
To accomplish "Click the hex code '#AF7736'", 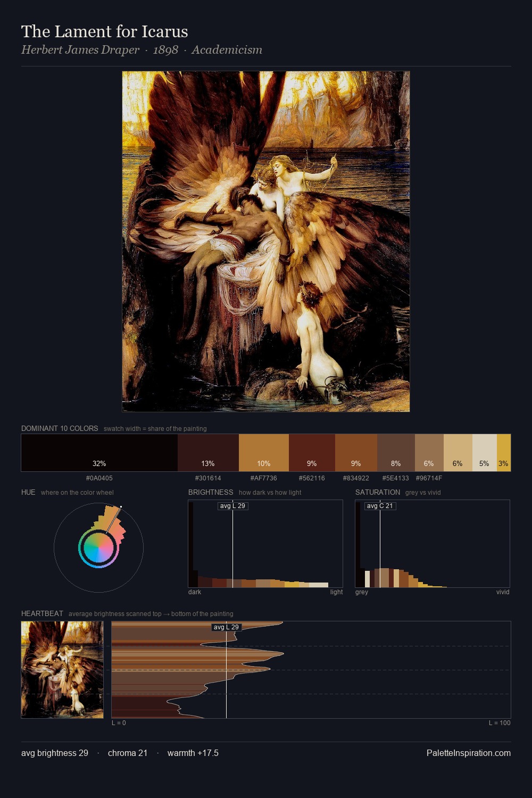I will tap(264, 478).
